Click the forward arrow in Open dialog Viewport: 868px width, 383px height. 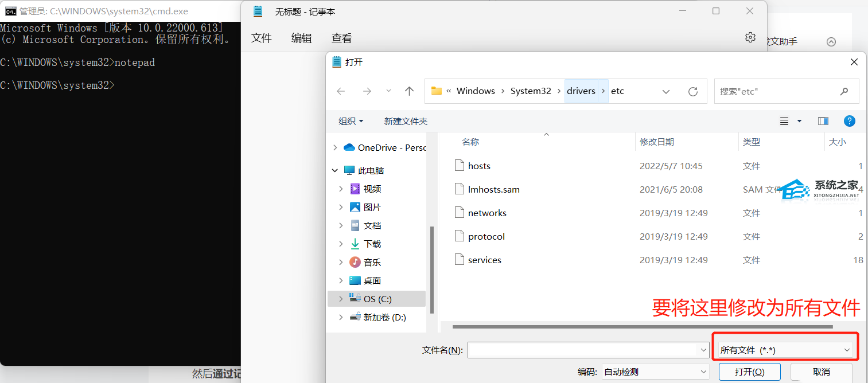[x=367, y=91]
